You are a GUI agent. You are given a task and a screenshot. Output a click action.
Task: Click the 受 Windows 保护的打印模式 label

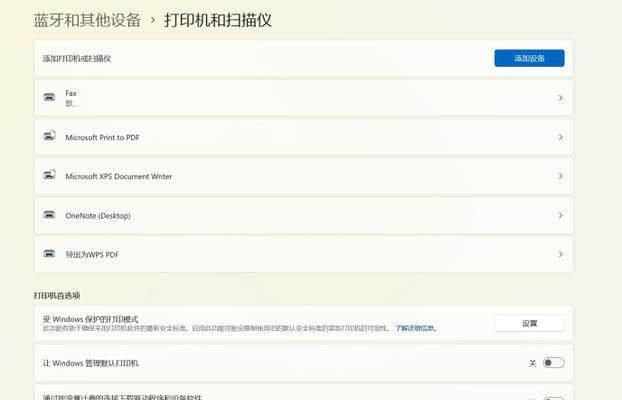90,319
